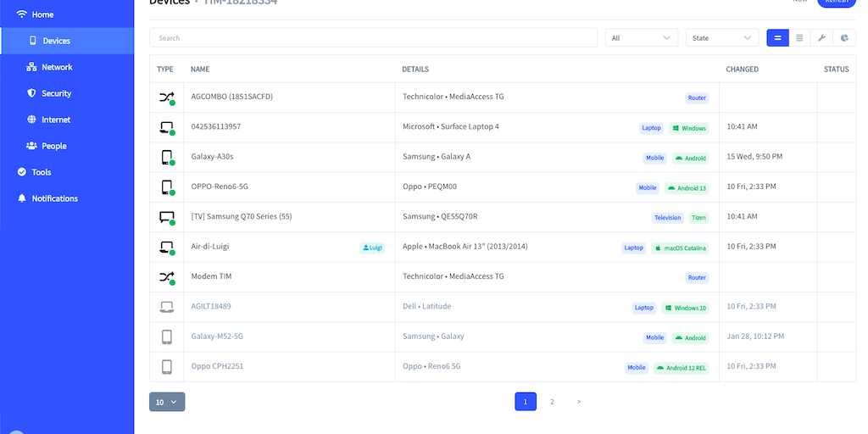The width and height of the screenshot is (868, 434).
Task: Click the DETAILS column header
Action: click(x=415, y=70)
